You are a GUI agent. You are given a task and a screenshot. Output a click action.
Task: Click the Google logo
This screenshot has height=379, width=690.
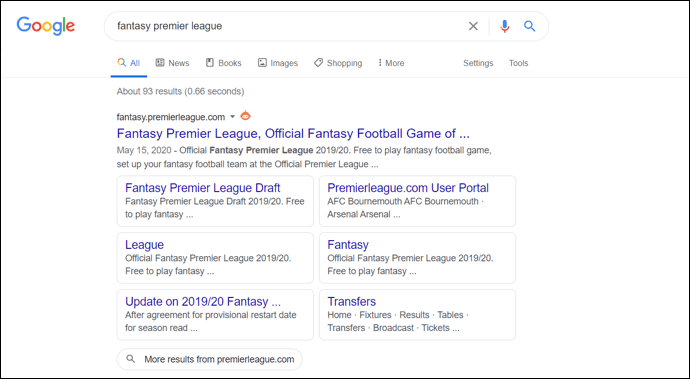click(x=46, y=26)
